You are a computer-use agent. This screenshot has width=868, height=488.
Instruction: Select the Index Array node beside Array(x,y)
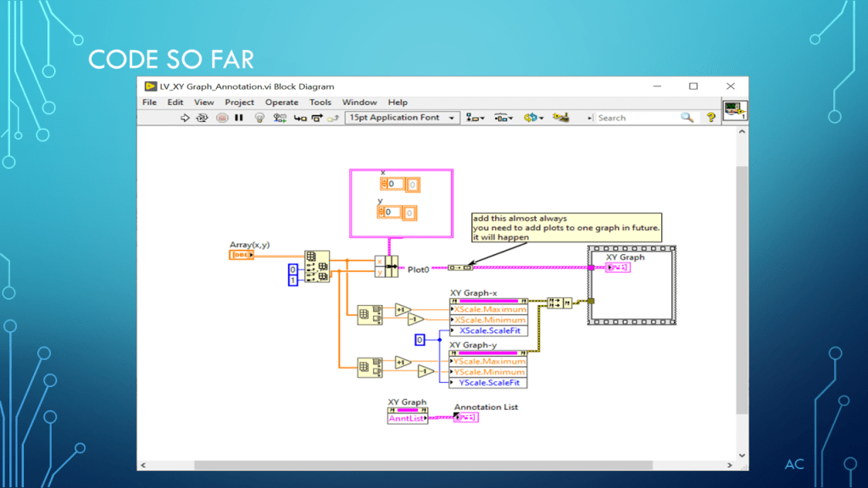click(x=317, y=266)
